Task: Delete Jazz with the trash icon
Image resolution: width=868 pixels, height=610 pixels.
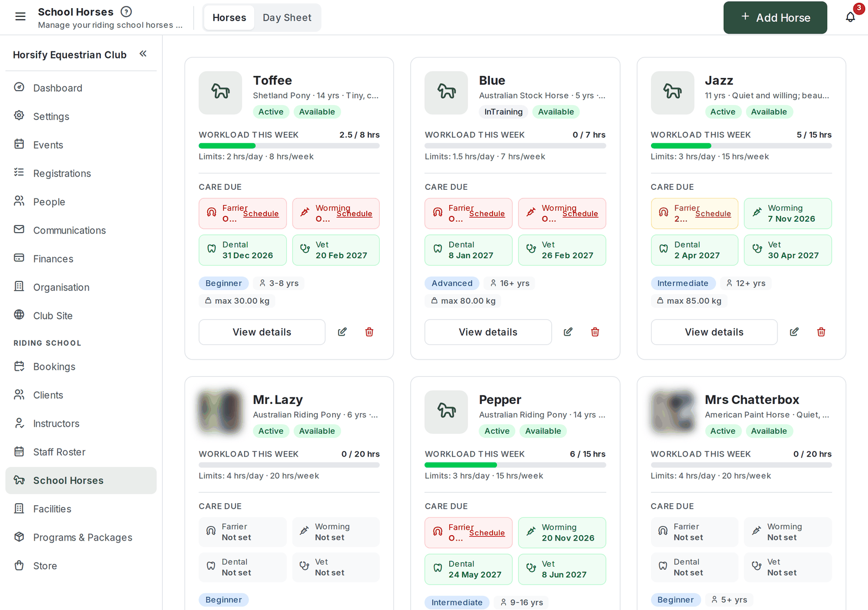Action: (821, 332)
